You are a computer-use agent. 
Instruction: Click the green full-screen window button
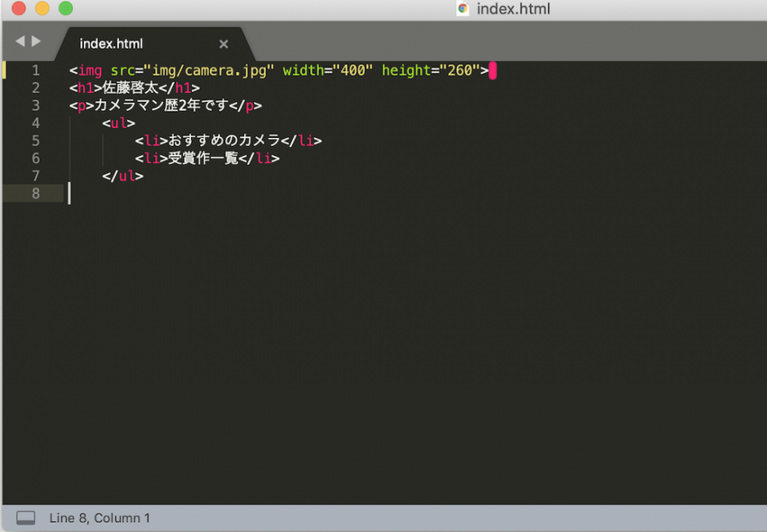[65, 8]
